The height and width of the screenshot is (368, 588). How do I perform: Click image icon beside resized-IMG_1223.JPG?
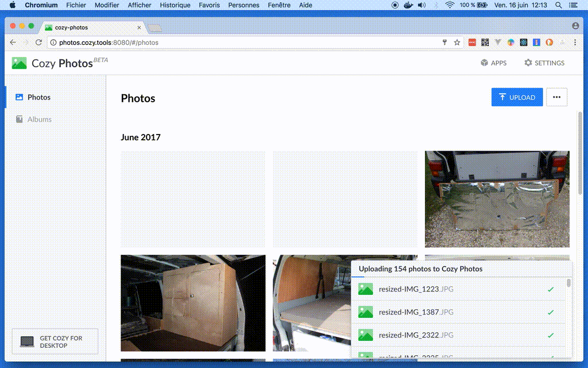tap(366, 289)
